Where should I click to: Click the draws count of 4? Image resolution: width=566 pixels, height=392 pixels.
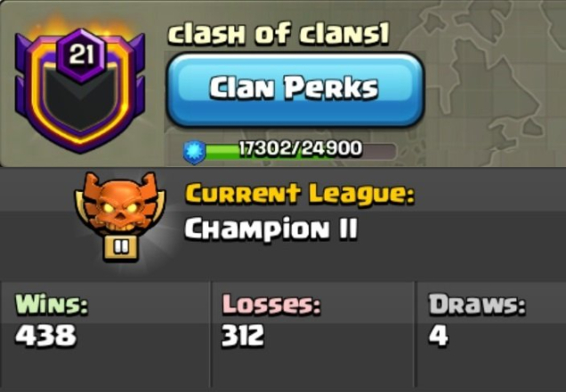click(x=439, y=335)
